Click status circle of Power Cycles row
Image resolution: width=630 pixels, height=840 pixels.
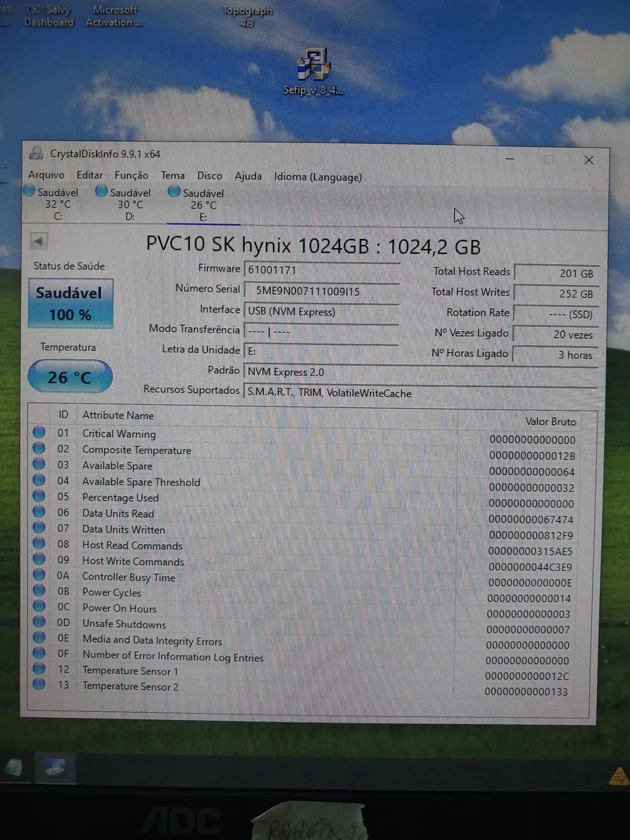pyautogui.click(x=39, y=591)
